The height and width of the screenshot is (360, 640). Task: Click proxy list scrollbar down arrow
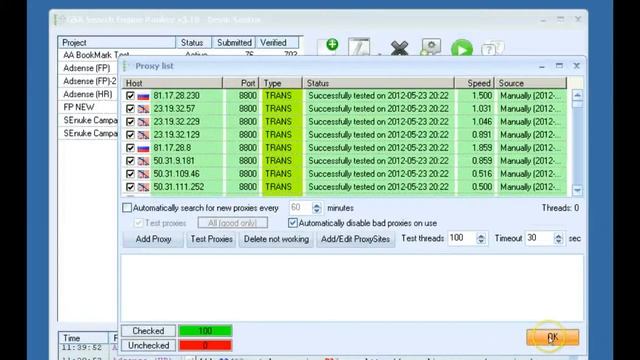click(x=577, y=190)
